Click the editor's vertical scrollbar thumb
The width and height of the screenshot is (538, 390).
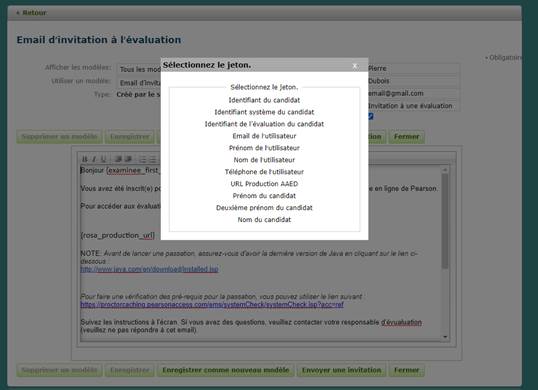click(445, 221)
